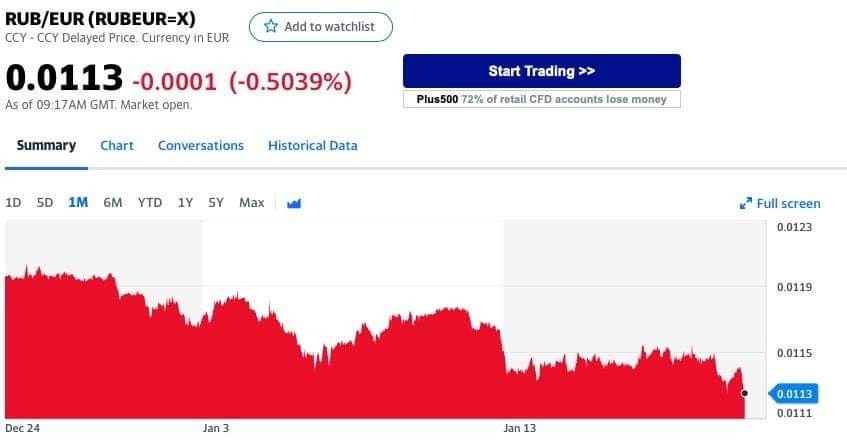Viewport: 847px width, 446px height.
Task: Open Full screen chart link
Action: click(788, 204)
